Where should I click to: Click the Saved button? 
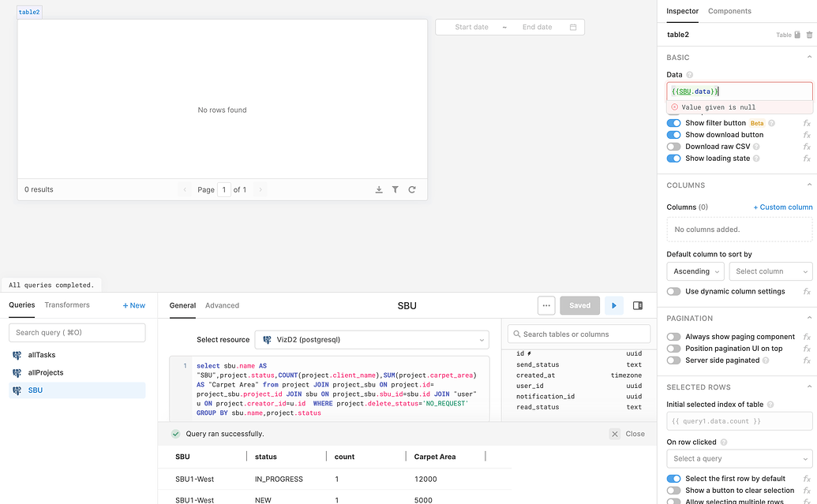(x=579, y=305)
